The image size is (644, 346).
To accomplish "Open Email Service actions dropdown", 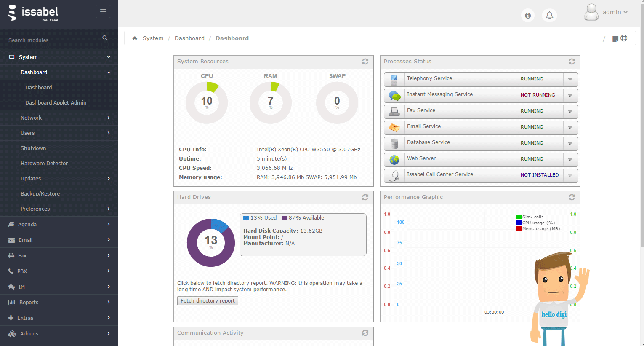I will pos(570,127).
